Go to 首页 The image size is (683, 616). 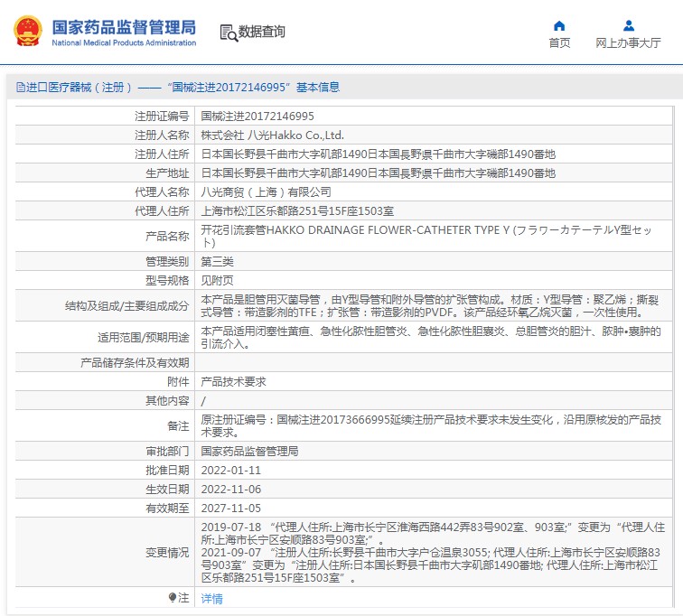(559, 42)
